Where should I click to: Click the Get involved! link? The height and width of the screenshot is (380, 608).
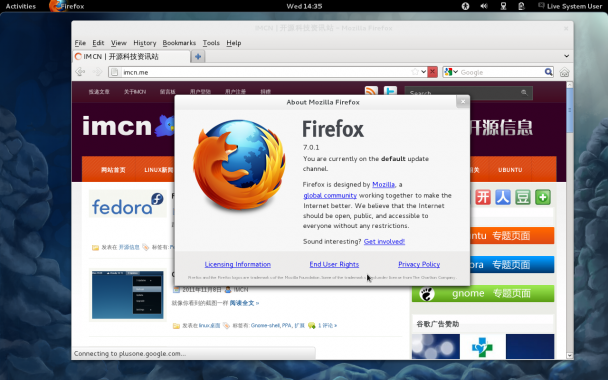(x=384, y=242)
